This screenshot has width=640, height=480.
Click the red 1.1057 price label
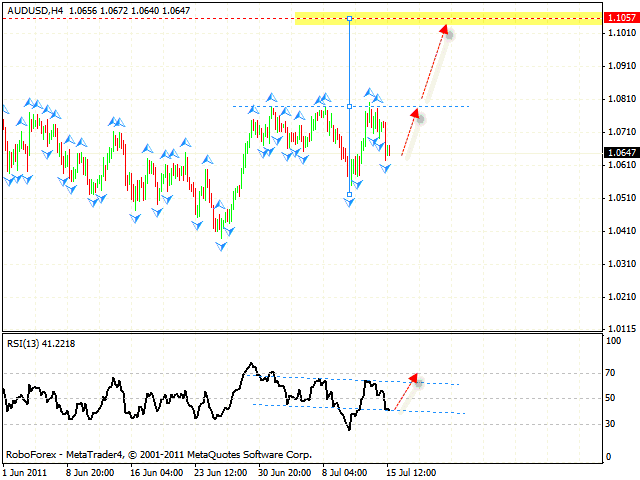pos(618,18)
